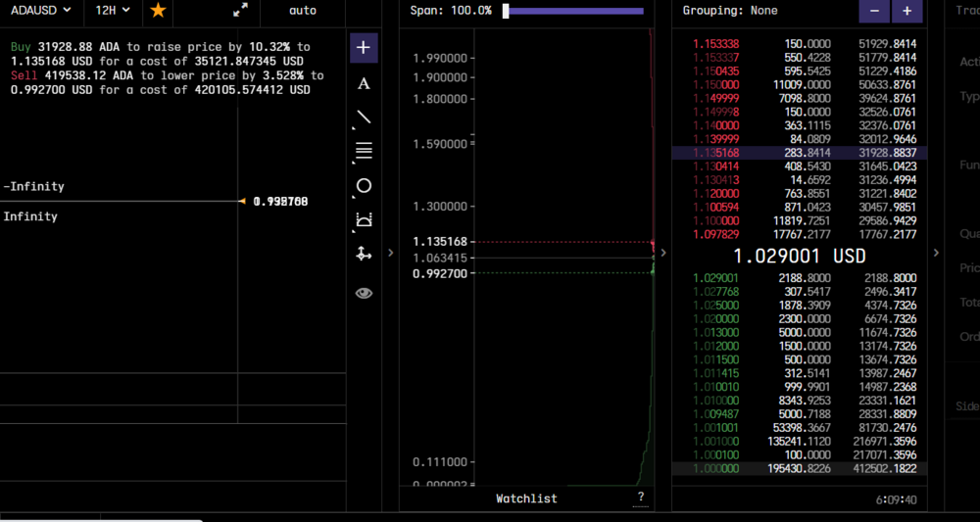Screen dimensions: 980x522
Task: Select the trend line drawing tool
Action: tap(364, 117)
